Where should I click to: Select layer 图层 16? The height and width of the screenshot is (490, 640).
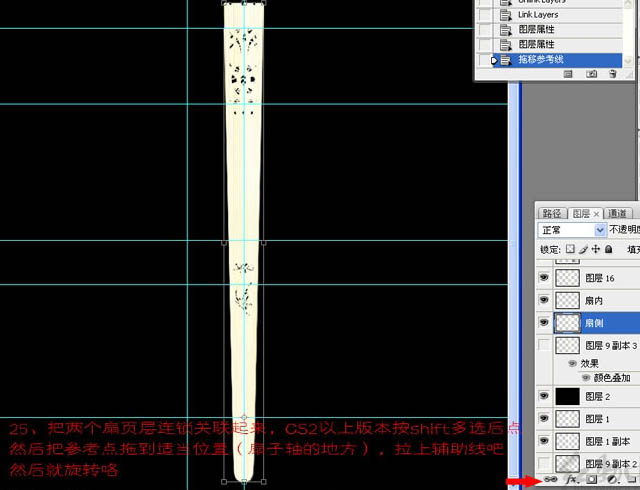point(599,278)
